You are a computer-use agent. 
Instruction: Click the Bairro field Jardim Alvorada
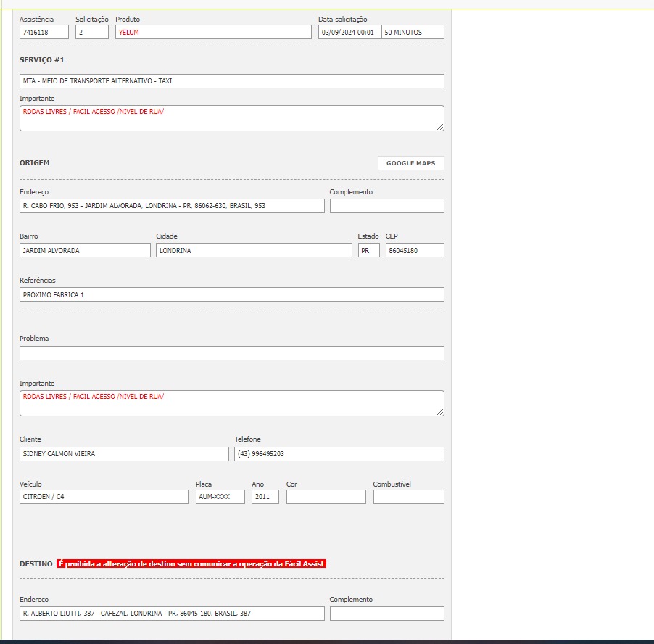click(85, 250)
